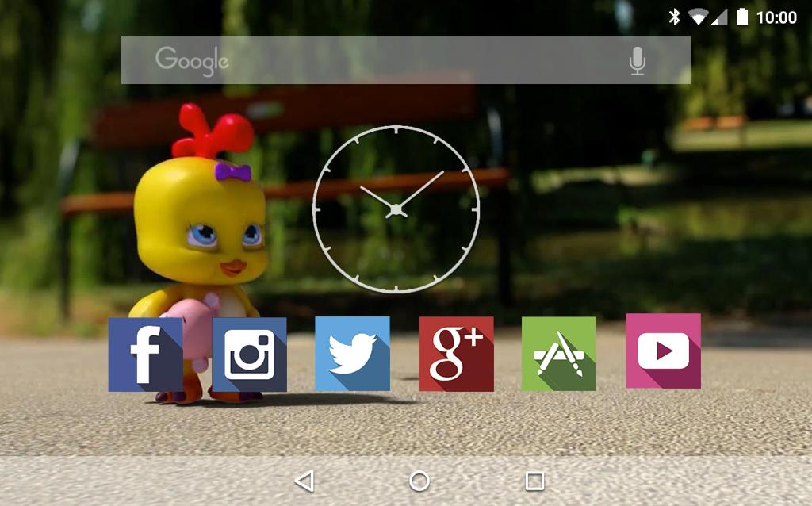Open the analog clock widget

(x=396, y=209)
